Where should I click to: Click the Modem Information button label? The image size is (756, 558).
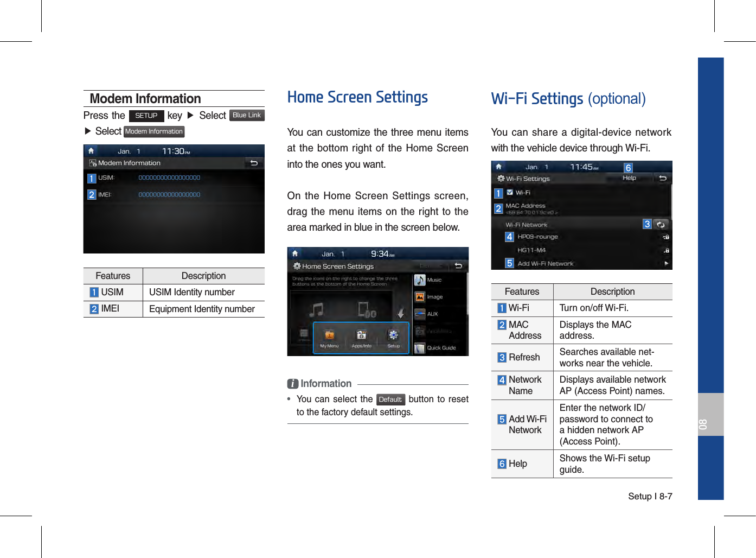coord(154,131)
